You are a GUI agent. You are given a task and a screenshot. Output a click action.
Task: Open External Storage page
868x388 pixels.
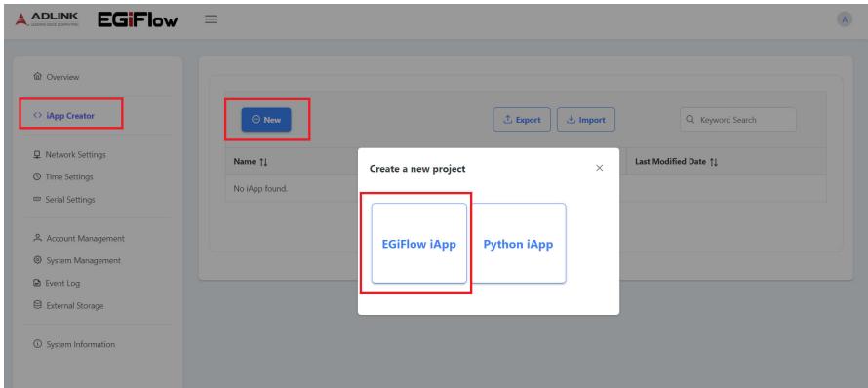68,305
